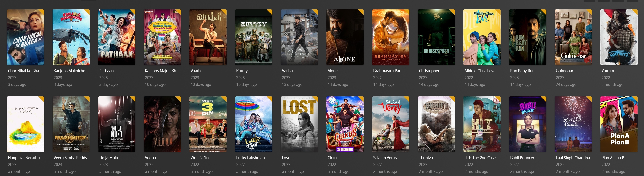The height and width of the screenshot is (176, 644).
Task: Click the Thunivu title link
Action: click(x=426, y=158)
